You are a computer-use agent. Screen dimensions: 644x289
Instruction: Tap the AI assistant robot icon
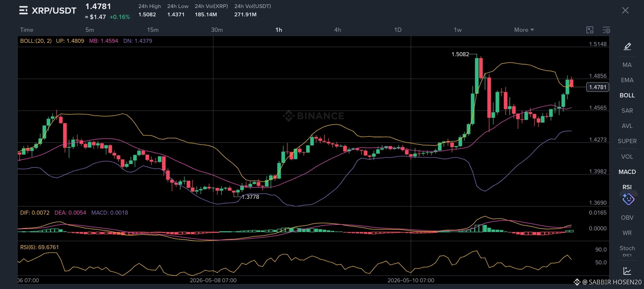point(628,199)
